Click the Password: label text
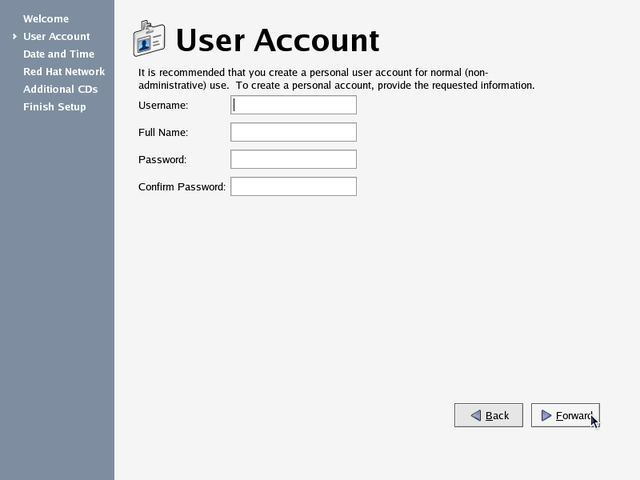Image resolution: width=640 pixels, height=480 pixels. coord(162,160)
